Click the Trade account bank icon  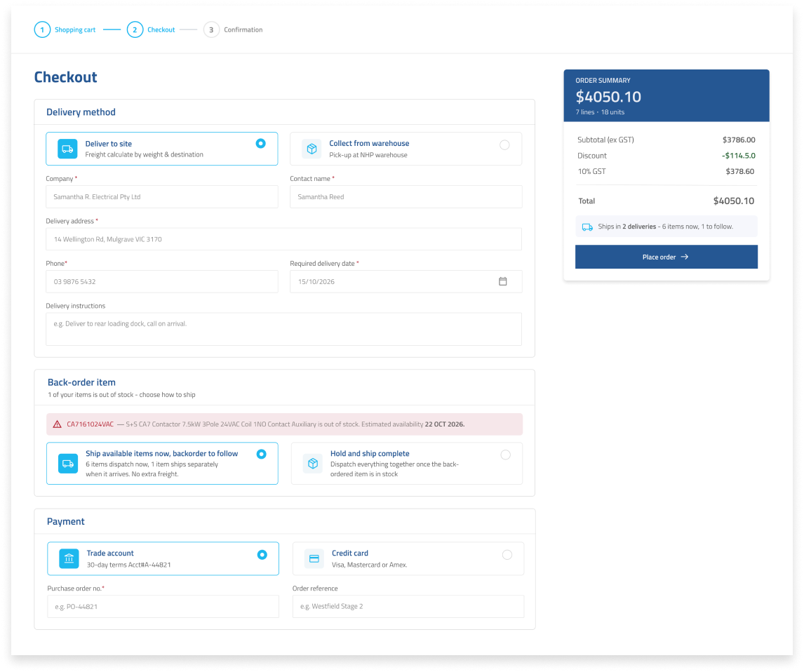pos(69,559)
